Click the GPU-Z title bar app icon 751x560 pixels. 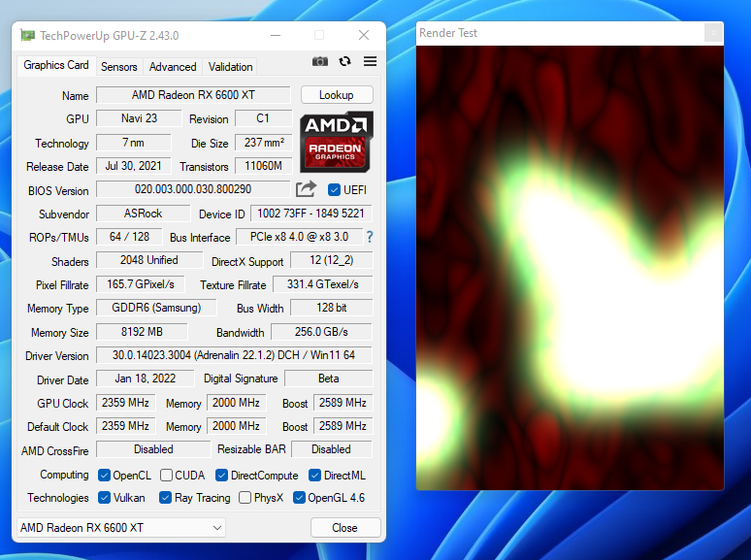pyautogui.click(x=27, y=36)
